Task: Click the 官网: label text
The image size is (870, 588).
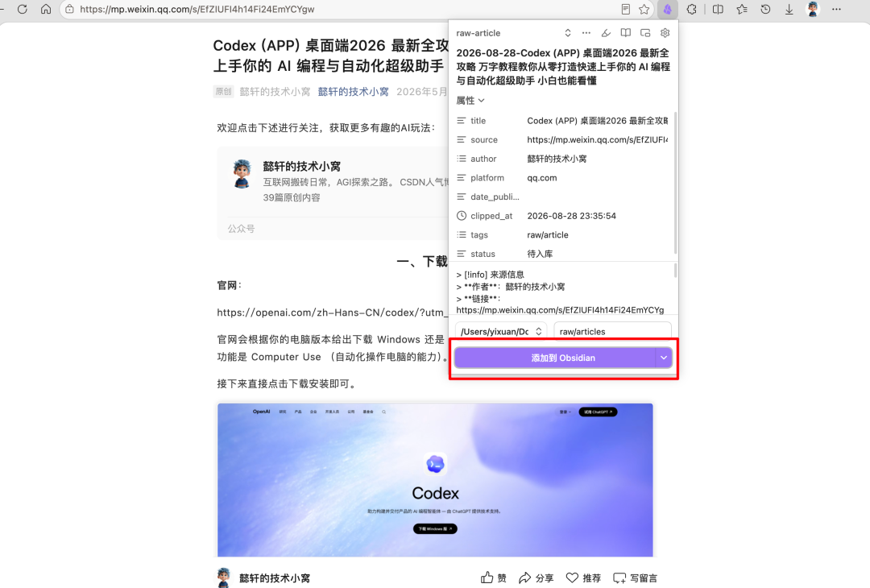Action: [x=229, y=285]
